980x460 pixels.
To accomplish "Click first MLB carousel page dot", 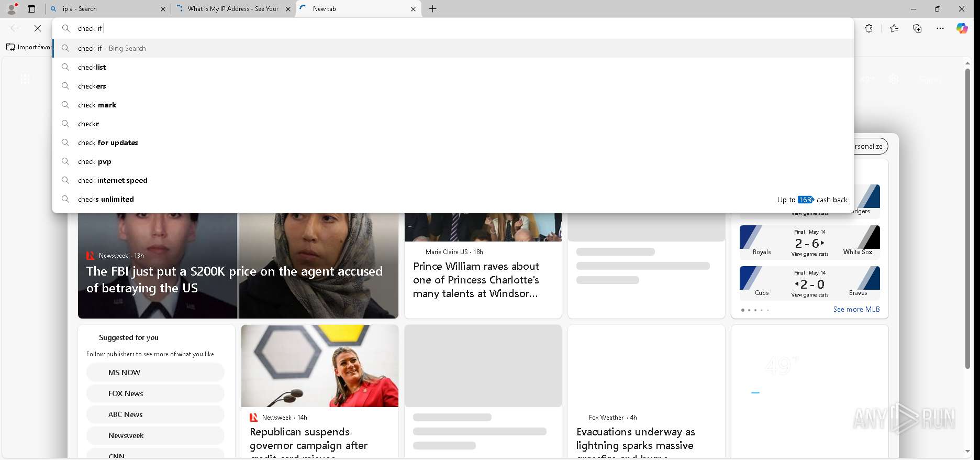I will click(743, 310).
